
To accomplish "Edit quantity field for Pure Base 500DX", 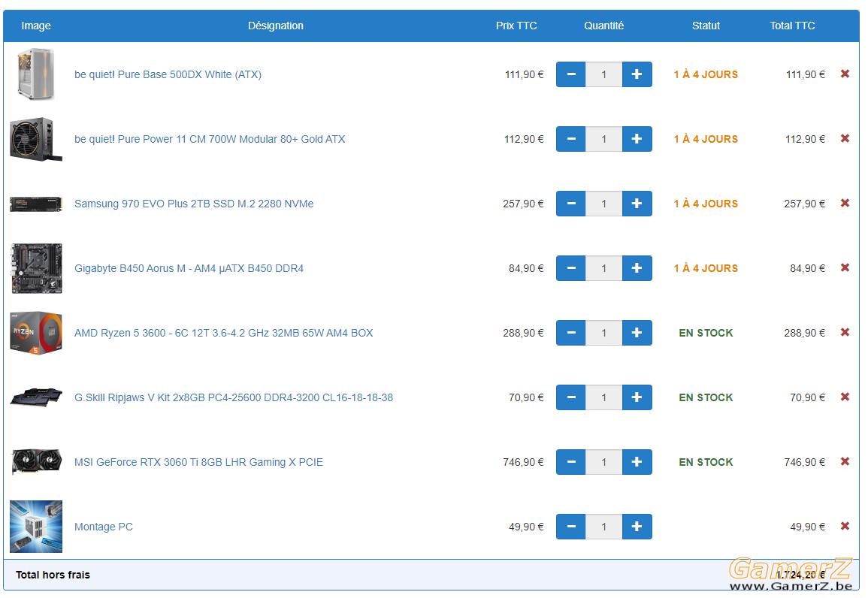I will tap(604, 74).
